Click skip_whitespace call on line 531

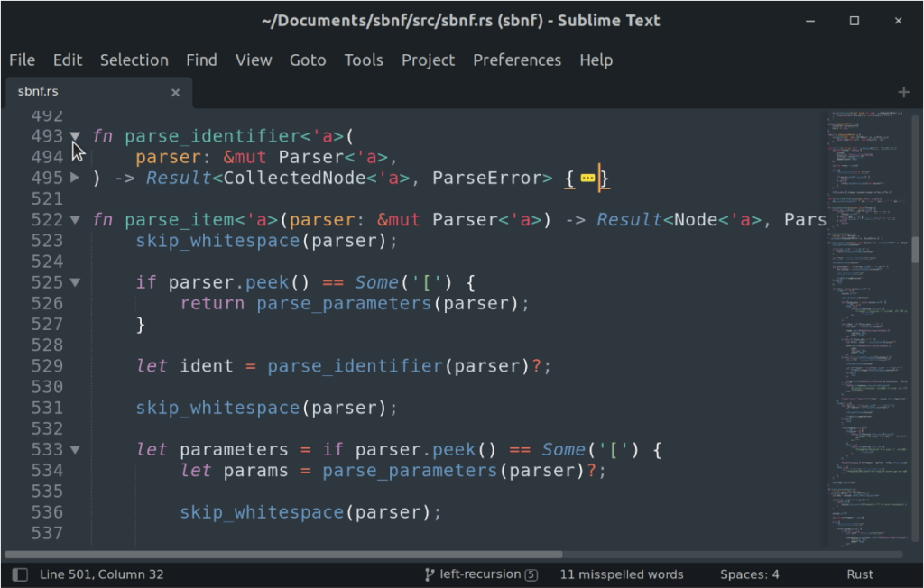[x=217, y=408]
